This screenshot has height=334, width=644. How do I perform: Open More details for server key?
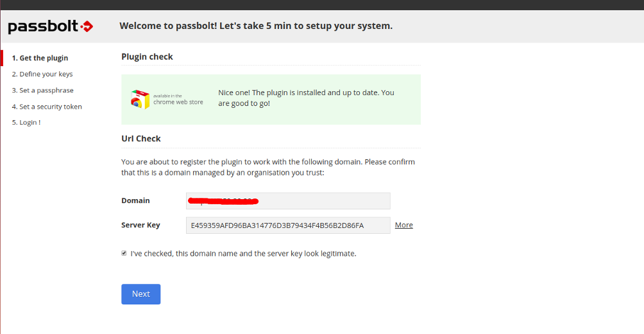403,225
